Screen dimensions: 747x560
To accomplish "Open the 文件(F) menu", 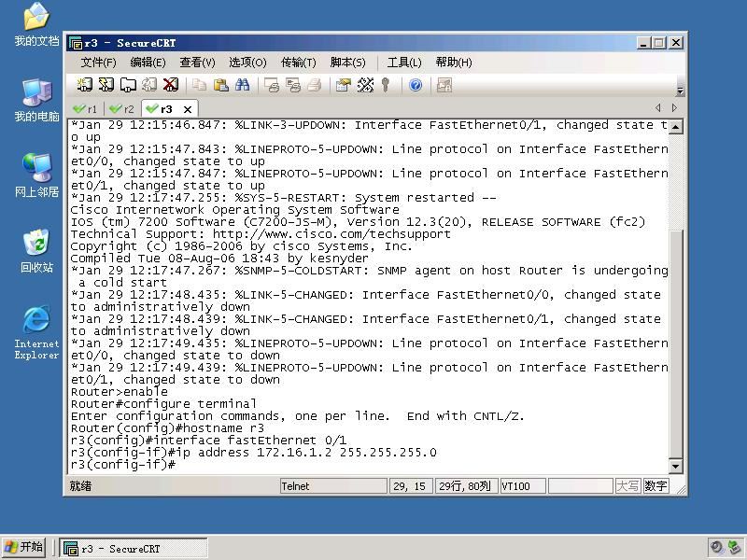I will pos(98,63).
